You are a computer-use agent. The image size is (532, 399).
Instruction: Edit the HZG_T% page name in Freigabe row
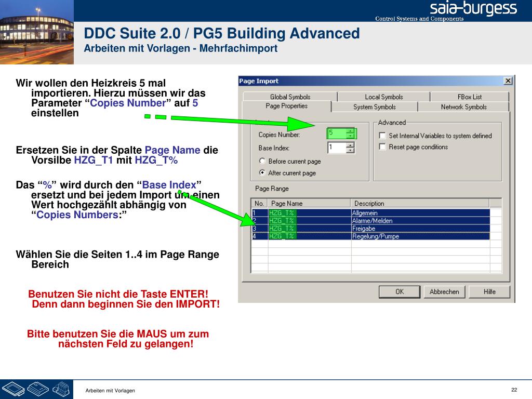click(310, 229)
